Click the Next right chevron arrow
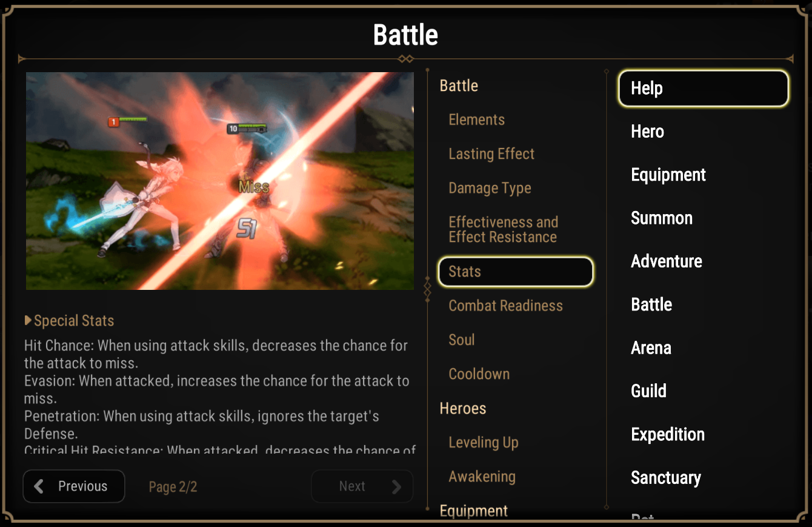 pos(397,486)
